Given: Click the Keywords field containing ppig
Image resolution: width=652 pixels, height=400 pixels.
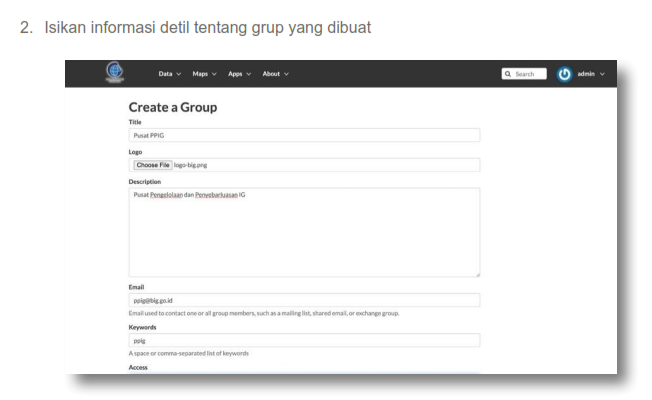Looking at the screenshot, I should click(x=304, y=340).
